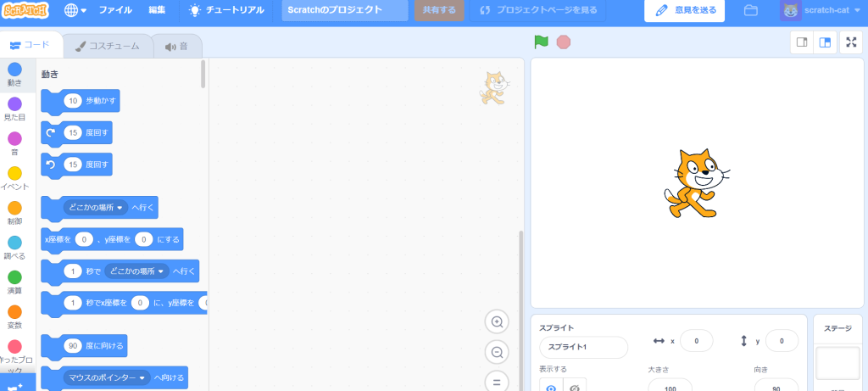Click the 向き direction field
This screenshot has height=391, width=868.
776,386
